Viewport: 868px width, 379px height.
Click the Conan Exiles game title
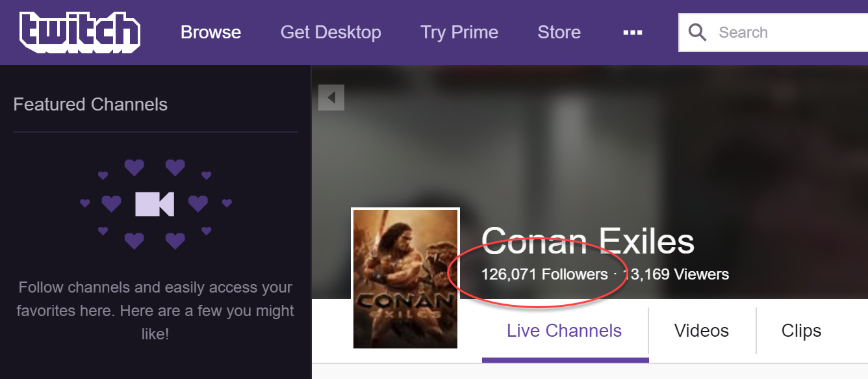(x=588, y=241)
